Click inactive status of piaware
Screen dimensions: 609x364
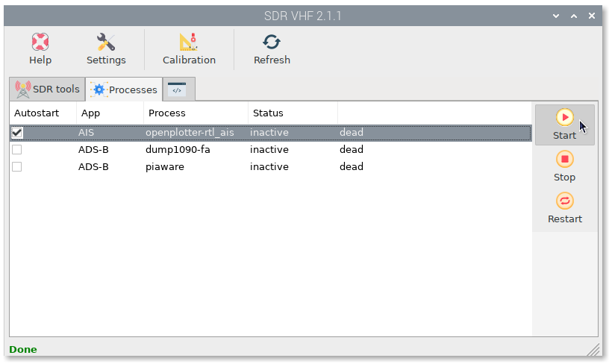tap(269, 166)
